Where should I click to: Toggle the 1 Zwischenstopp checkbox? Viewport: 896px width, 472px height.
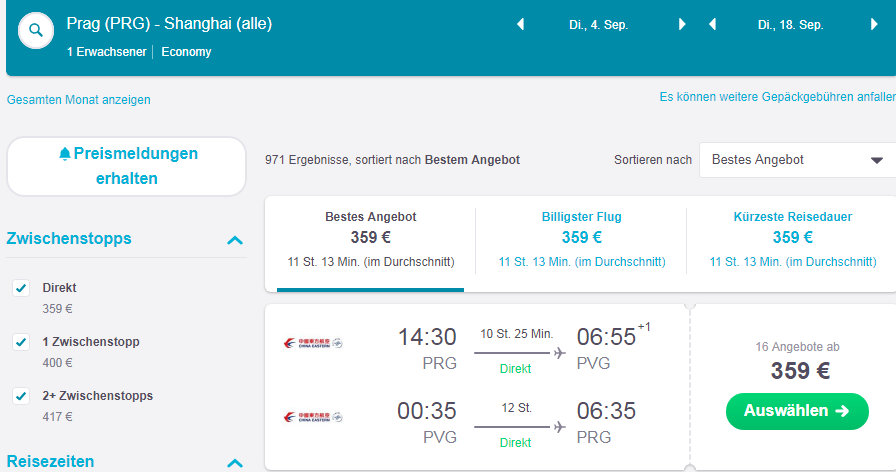coord(21,342)
